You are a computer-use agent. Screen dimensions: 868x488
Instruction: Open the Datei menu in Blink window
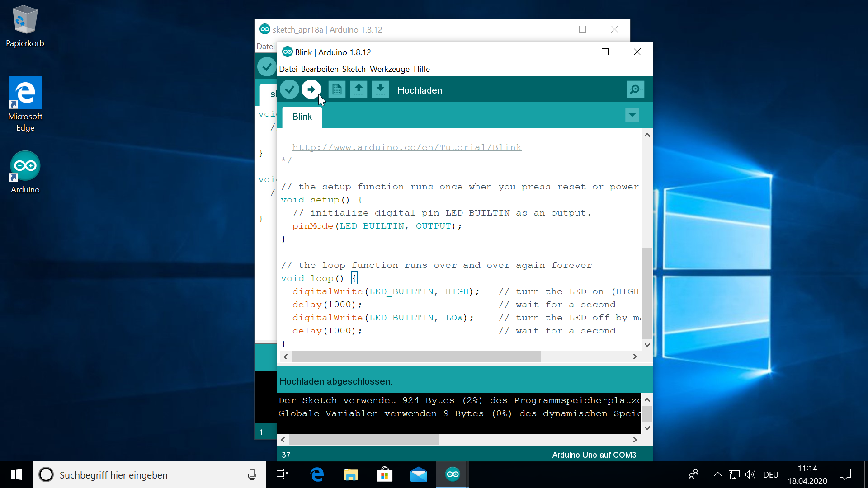point(288,69)
